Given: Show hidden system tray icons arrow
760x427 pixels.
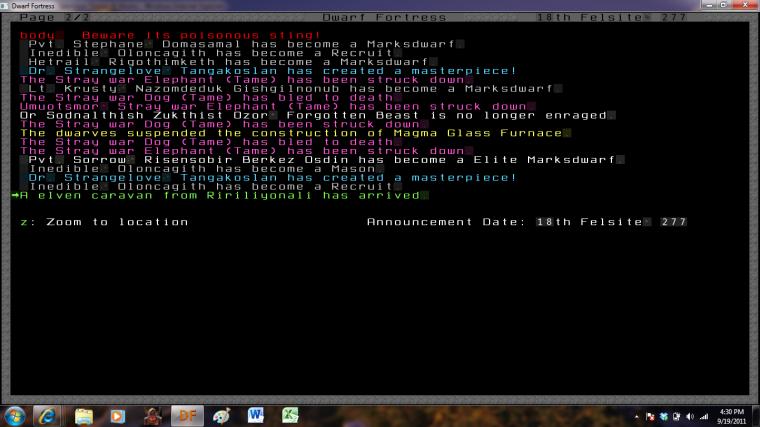Looking at the screenshot, I should tap(636, 417).
